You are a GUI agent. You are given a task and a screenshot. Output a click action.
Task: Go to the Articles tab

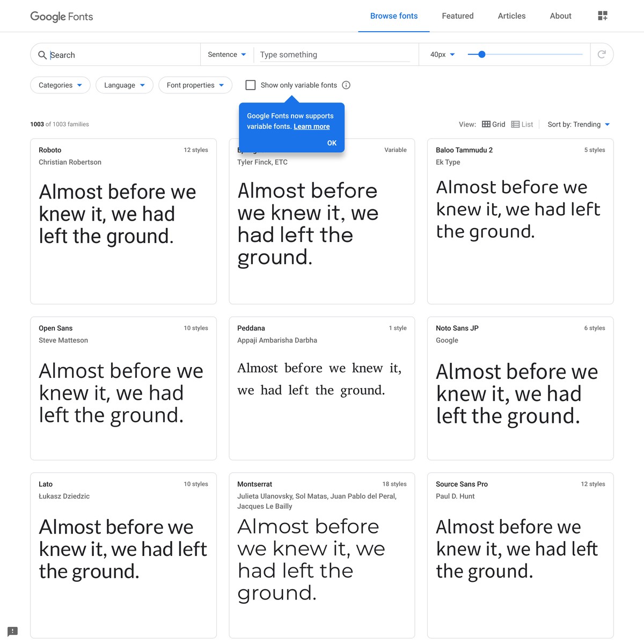pyautogui.click(x=511, y=16)
